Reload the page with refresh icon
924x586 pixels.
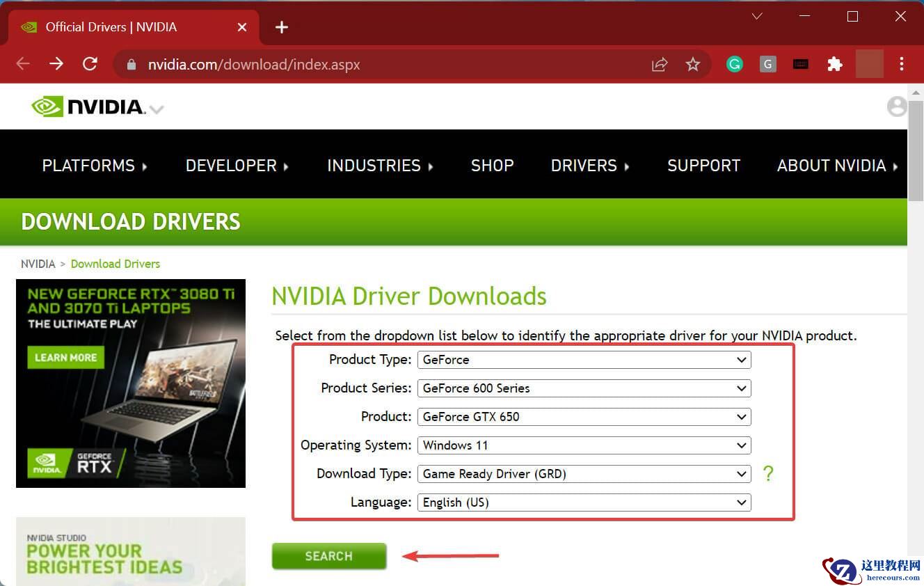click(x=90, y=64)
